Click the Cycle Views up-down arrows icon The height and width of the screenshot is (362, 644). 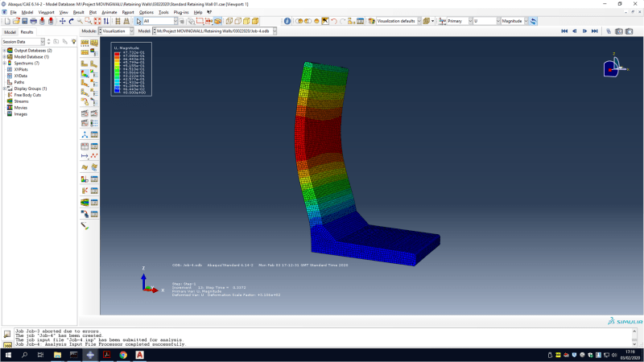[x=106, y=21]
